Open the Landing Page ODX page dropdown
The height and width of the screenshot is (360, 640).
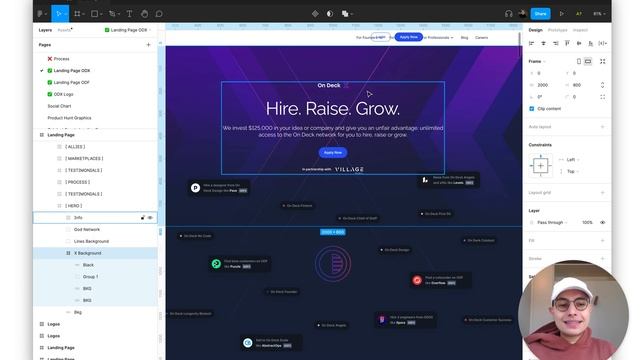click(128, 30)
